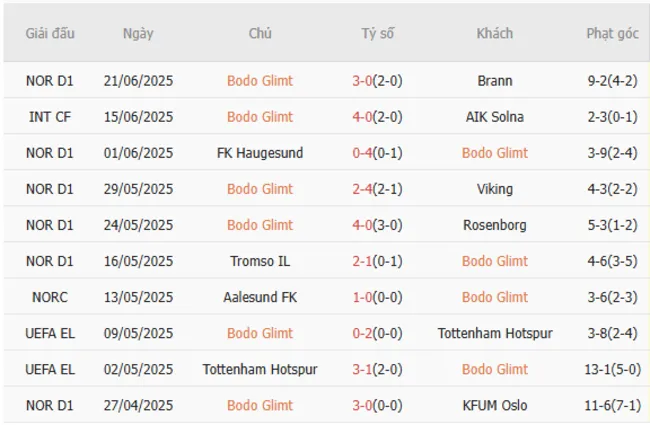The image size is (650, 425).
Task: Click the KFUM Oslo away team
Action: point(495,405)
